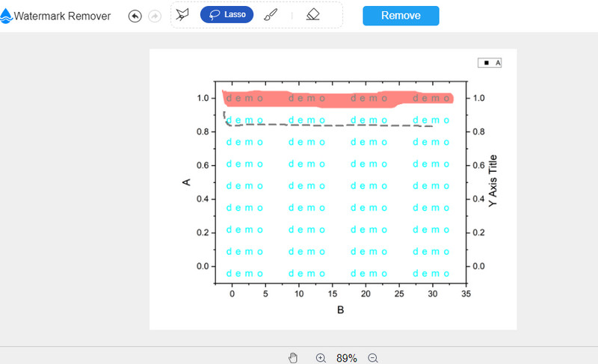Zoom in with the magnifier plus icon
Image resolution: width=598 pixels, height=364 pixels.
coord(321,358)
